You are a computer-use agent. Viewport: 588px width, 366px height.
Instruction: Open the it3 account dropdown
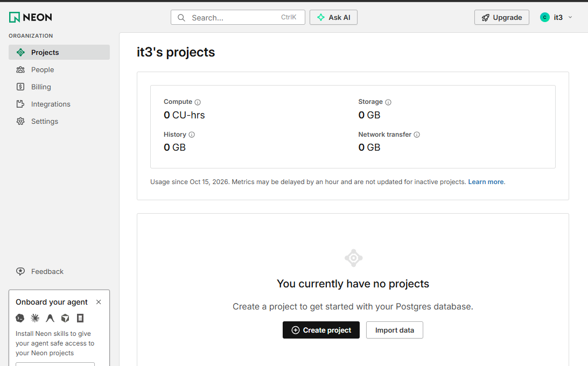(557, 17)
